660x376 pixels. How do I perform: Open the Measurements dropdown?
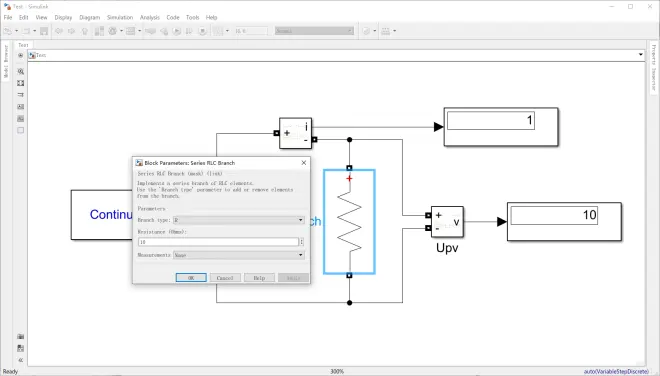[239, 255]
